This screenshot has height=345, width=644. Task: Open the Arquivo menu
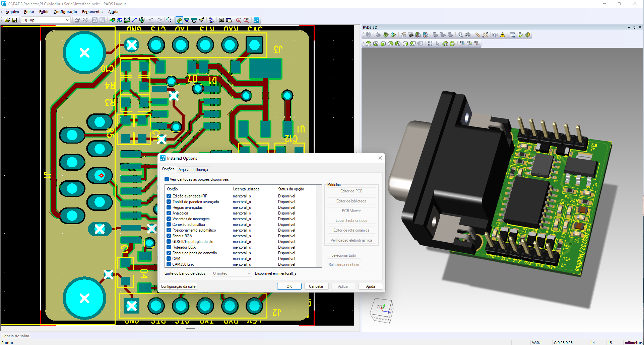[12, 12]
